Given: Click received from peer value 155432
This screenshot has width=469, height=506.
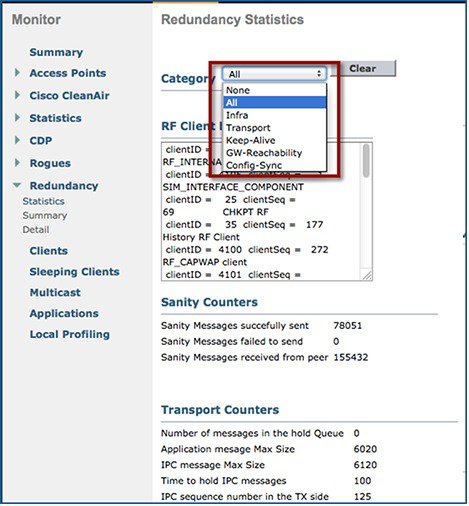Looking at the screenshot, I should pos(351,357).
